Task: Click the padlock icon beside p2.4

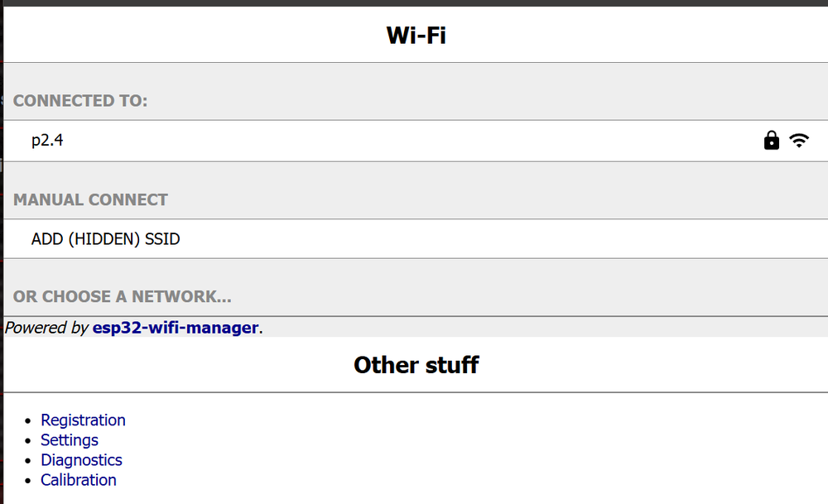Action: click(771, 140)
